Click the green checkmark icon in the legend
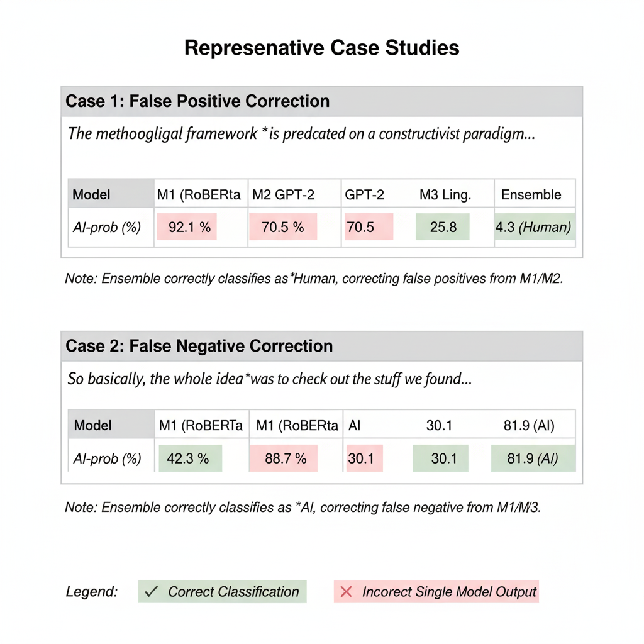Image resolution: width=644 pixels, height=644 pixels. pos(150,591)
